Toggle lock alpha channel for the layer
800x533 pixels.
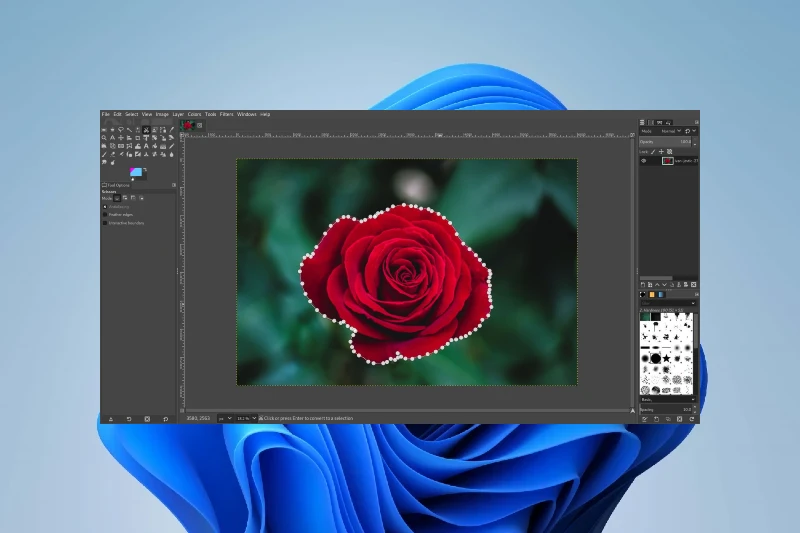pos(669,151)
